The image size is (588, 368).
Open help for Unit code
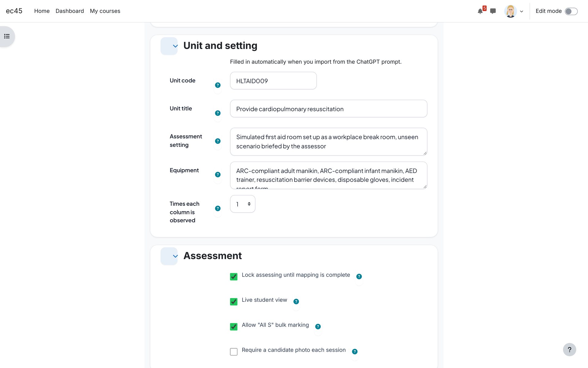point(218,85)
